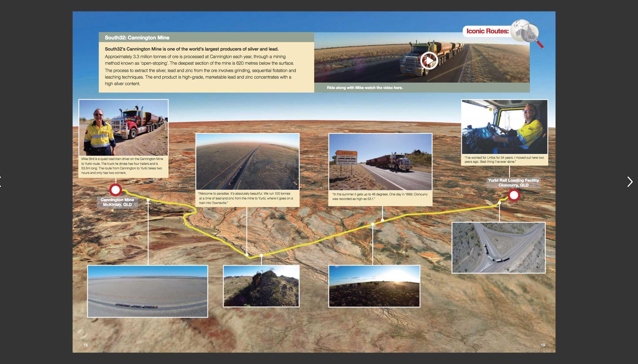Click page number 19
638x364 pixels.
coord(543,345)
